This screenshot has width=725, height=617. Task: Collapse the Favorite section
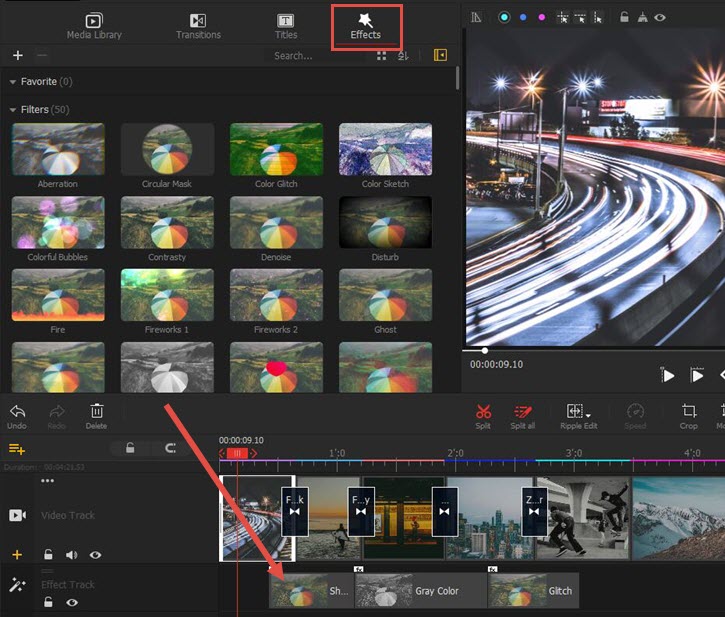(x=13, y=82)
